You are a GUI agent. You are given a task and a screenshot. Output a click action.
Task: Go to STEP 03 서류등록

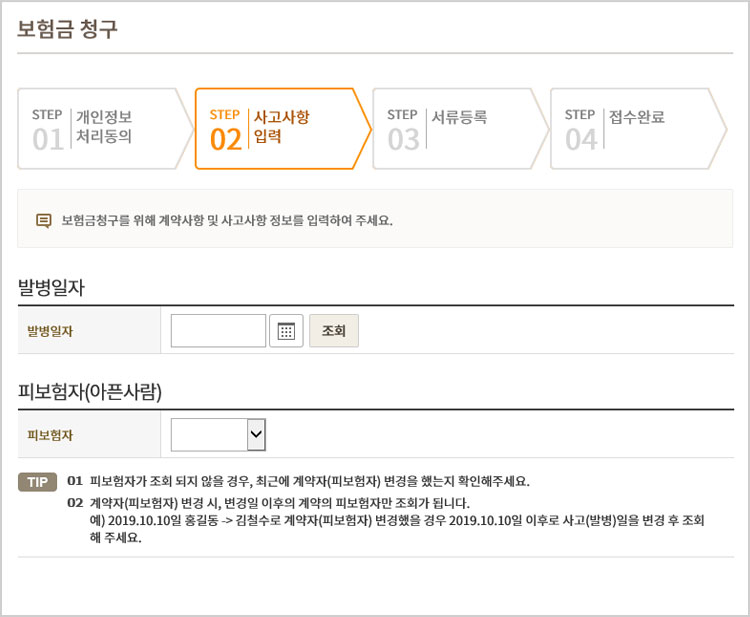[461, 129]
